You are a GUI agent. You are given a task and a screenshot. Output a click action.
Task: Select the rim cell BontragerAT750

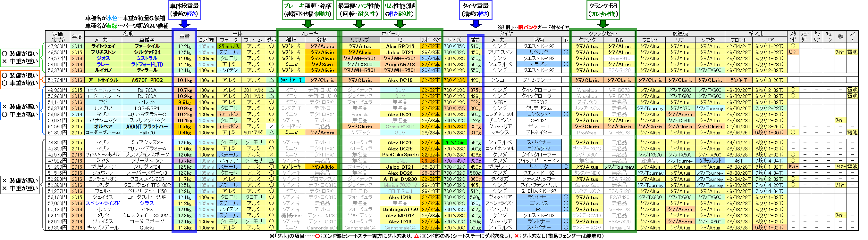[x=400, y=209]
